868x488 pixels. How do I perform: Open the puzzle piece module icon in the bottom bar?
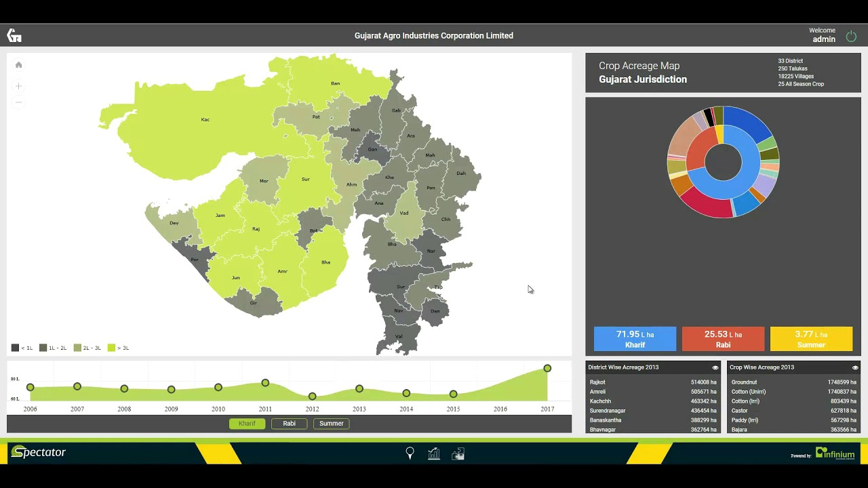coord(458,453)
